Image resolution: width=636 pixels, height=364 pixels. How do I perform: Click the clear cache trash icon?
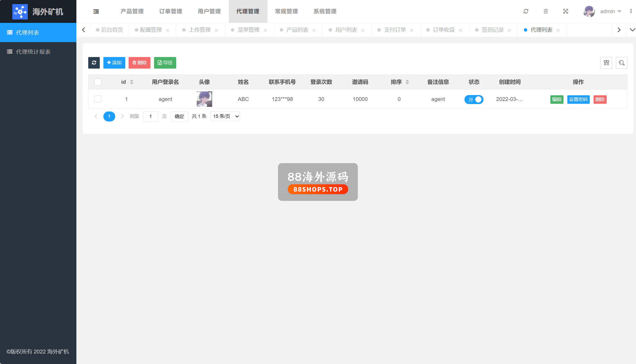[x=546, y=11]
